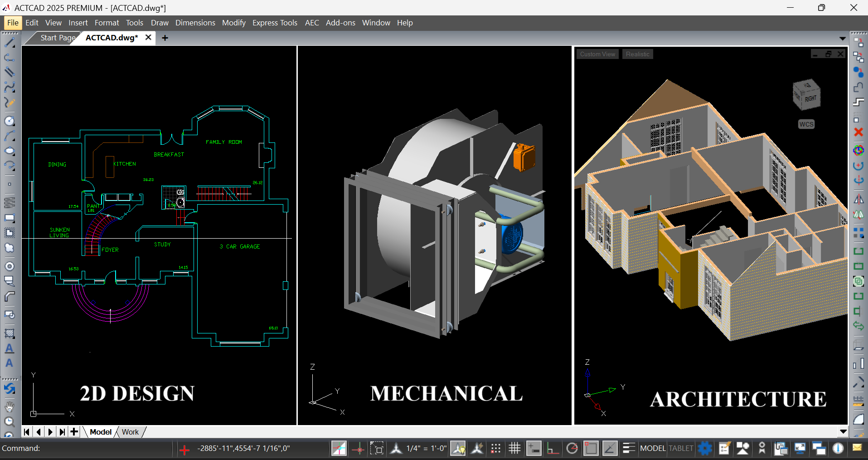Viewport: 868px width, 460px height.
Task: Select the Fillet tool near toolbar bottom
Action: click(858, 419)
